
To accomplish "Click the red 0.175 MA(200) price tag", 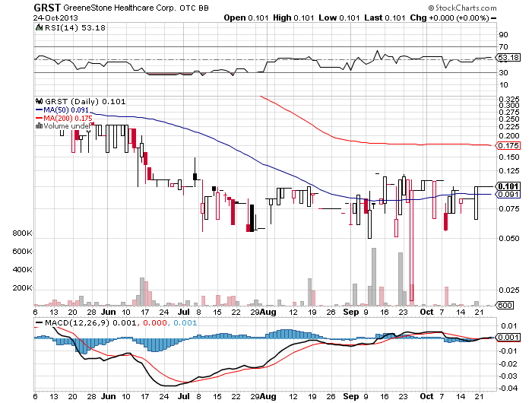I will (x=508, y=146).
